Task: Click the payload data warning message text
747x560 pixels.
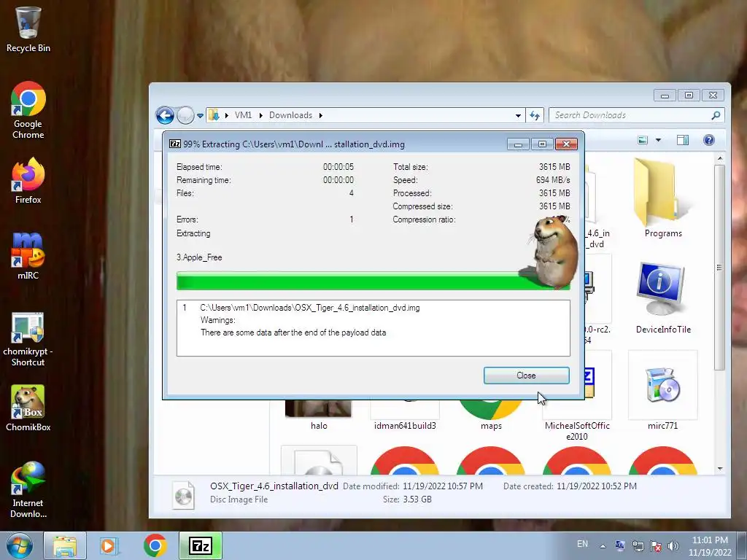Action: click(x=293, y=332)
